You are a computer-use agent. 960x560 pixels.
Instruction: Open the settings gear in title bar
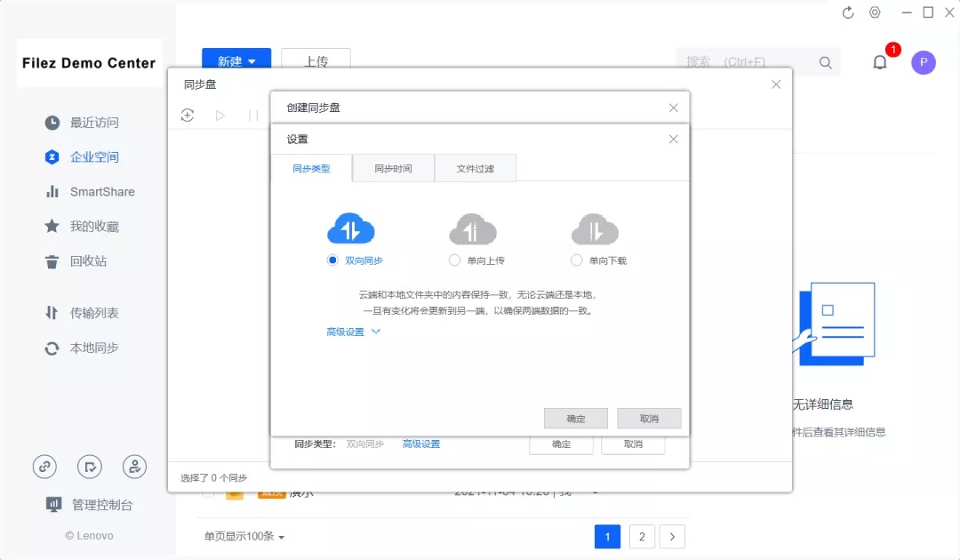tap(875, 12)
